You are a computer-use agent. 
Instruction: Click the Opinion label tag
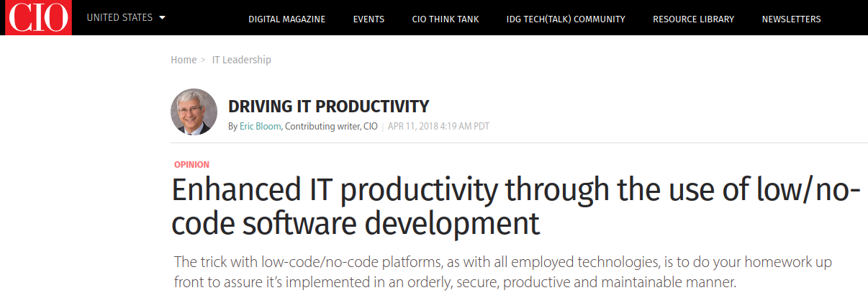[191, 165]
